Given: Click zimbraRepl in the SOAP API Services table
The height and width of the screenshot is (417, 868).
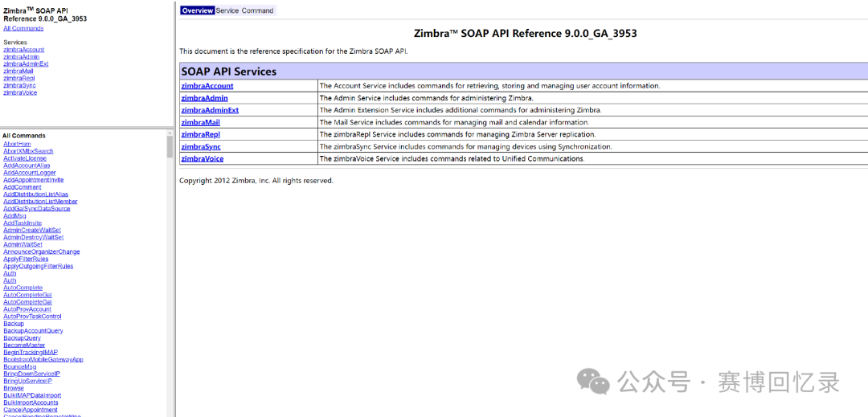Looking at the screenshot, I should coord(202,134).
